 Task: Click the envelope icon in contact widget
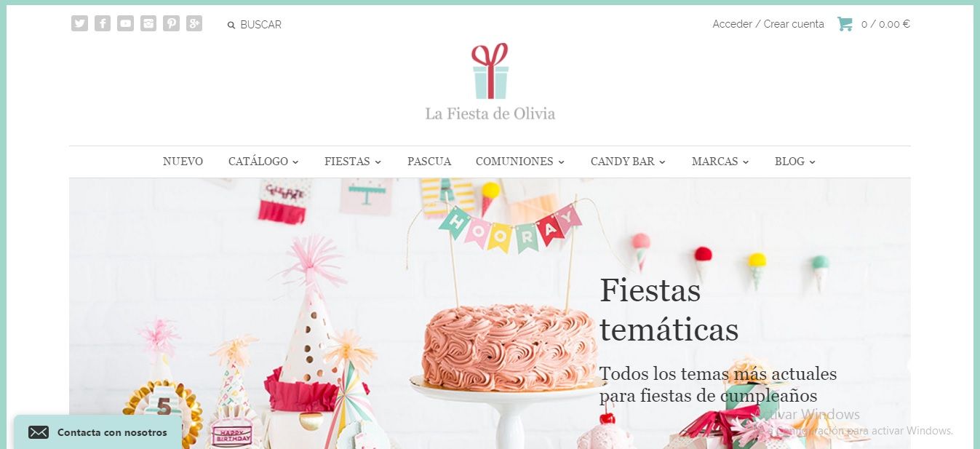tap(39, 432)
